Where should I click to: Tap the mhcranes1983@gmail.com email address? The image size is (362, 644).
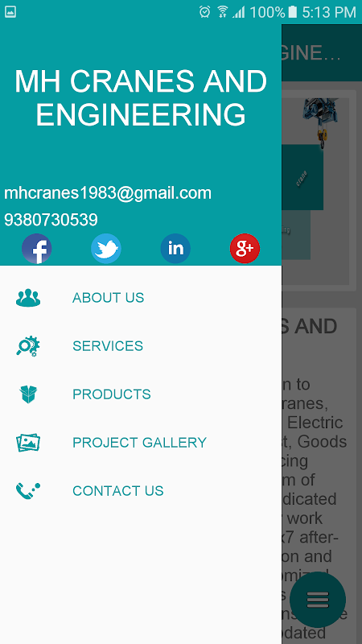tap(108, 193)
